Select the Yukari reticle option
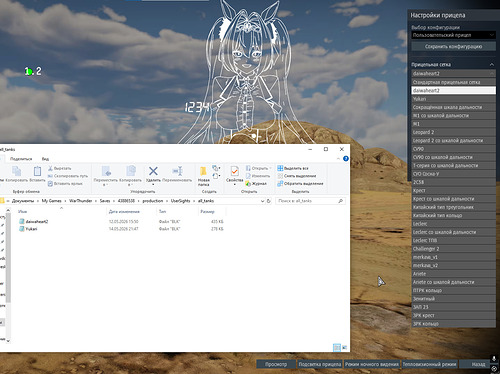Viewport: 500px width, 374px height. coord(453,99)
